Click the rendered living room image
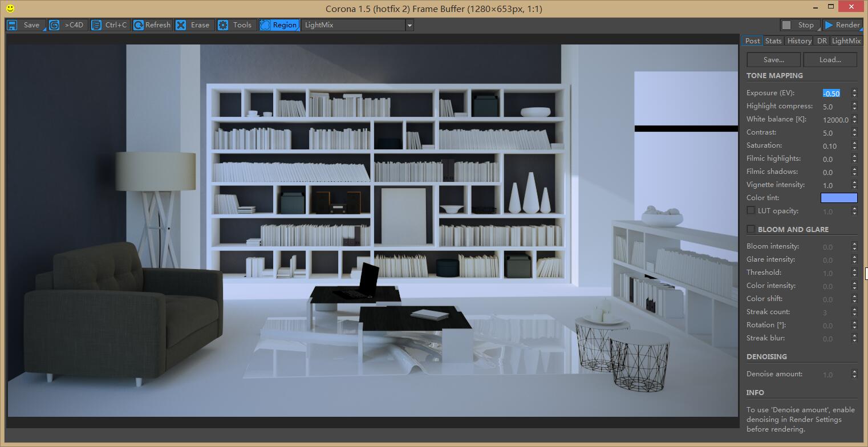 [x=373, y=231]
